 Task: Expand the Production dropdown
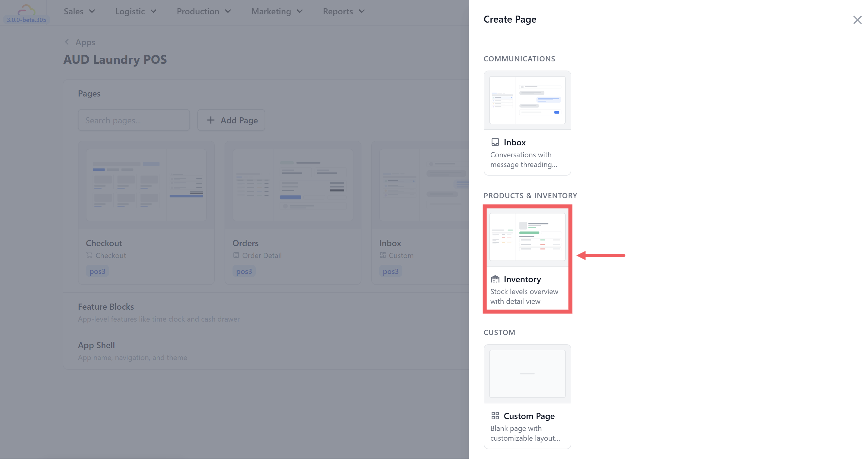[x=203, y=11]
